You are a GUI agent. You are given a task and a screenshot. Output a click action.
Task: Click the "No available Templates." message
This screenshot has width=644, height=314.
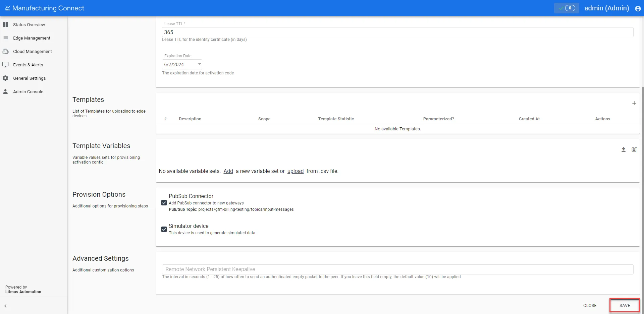397,129
